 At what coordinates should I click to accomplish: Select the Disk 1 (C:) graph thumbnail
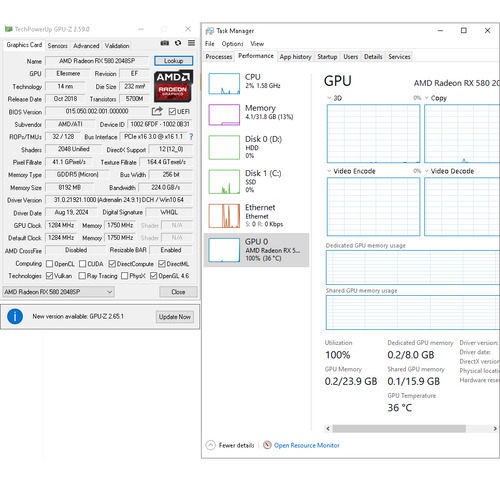tap(224, 182)
